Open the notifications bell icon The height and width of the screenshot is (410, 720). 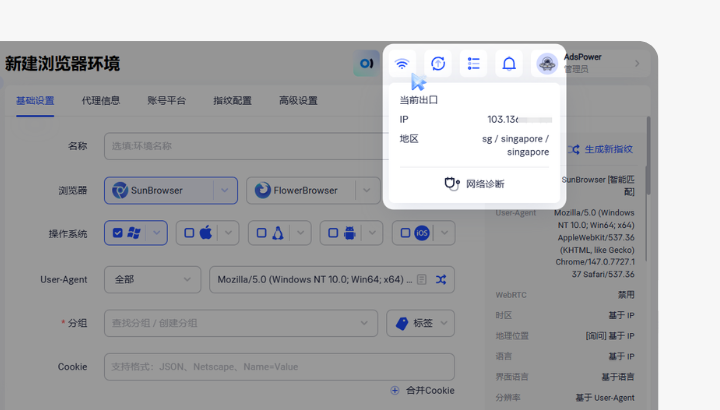click(509, 63)
